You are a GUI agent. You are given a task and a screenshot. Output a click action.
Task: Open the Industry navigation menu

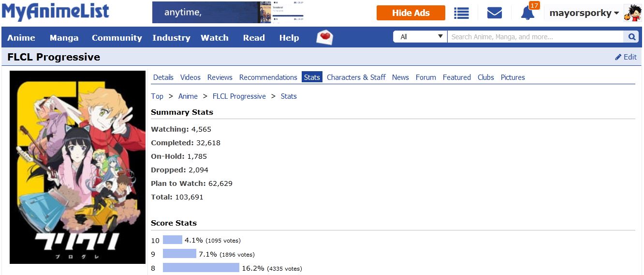[x=171, y=38]
